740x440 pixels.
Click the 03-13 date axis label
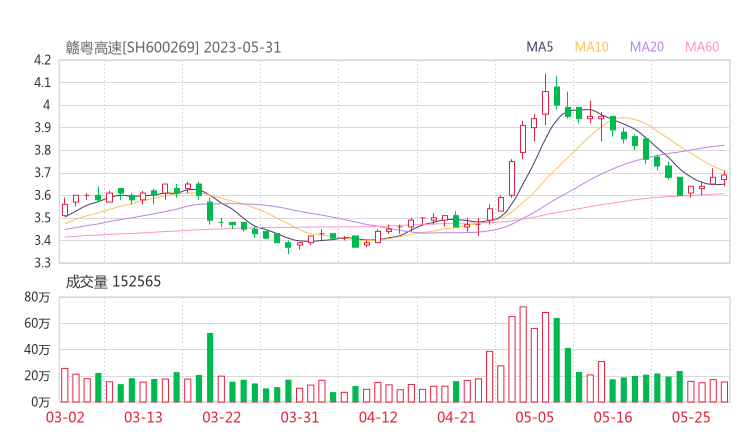143,417
